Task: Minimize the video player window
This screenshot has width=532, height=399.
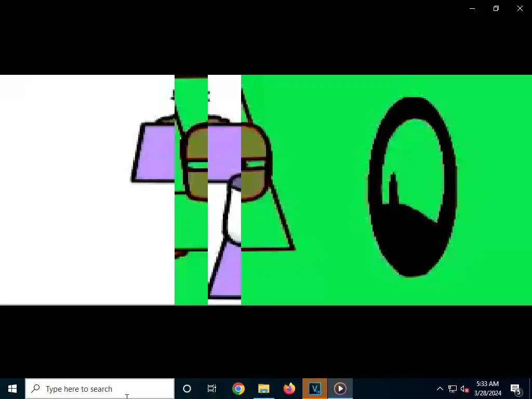Action: (472, 8)
